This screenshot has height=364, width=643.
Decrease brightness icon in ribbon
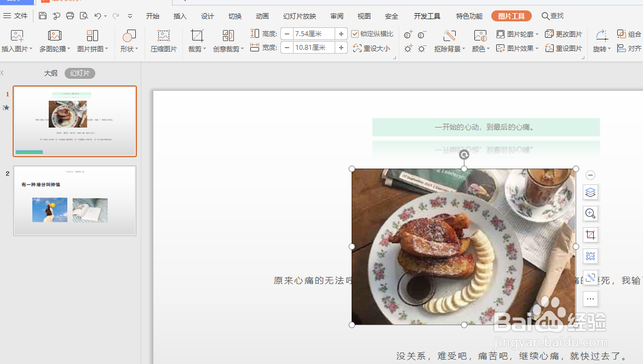coord(422,48)
